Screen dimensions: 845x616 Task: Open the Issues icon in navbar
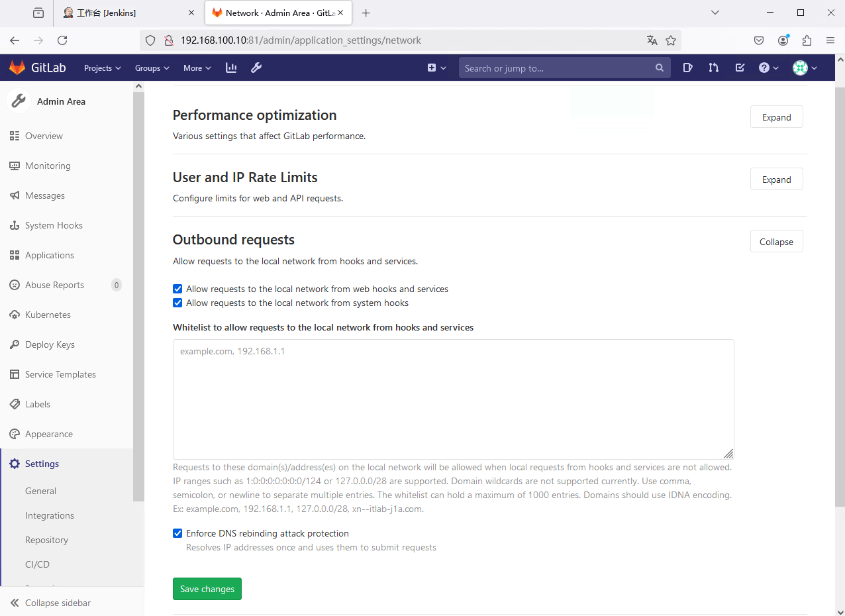click(x=688, y=68)
